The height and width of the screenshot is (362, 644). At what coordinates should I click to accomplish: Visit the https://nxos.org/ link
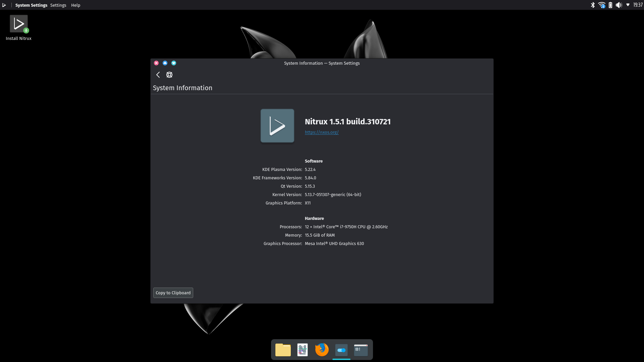pyautogui.click(x=321, y=132)
